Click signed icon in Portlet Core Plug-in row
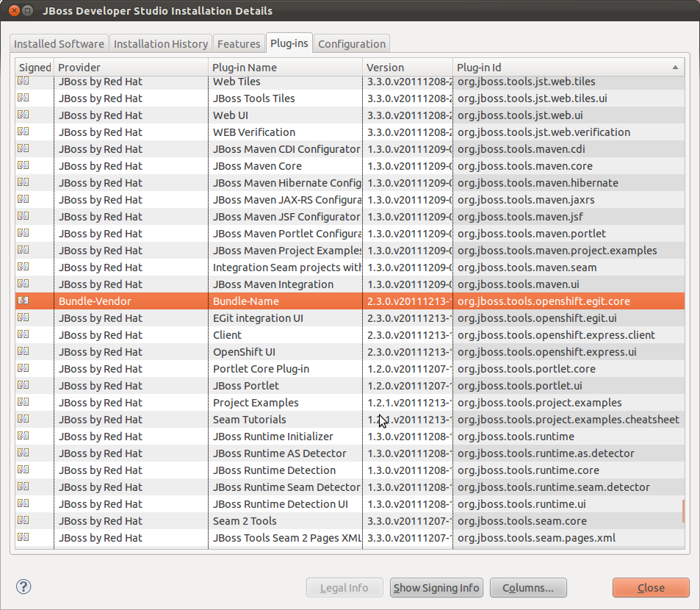The width and height of the screenshot is (700, 610). pos(24,368)
